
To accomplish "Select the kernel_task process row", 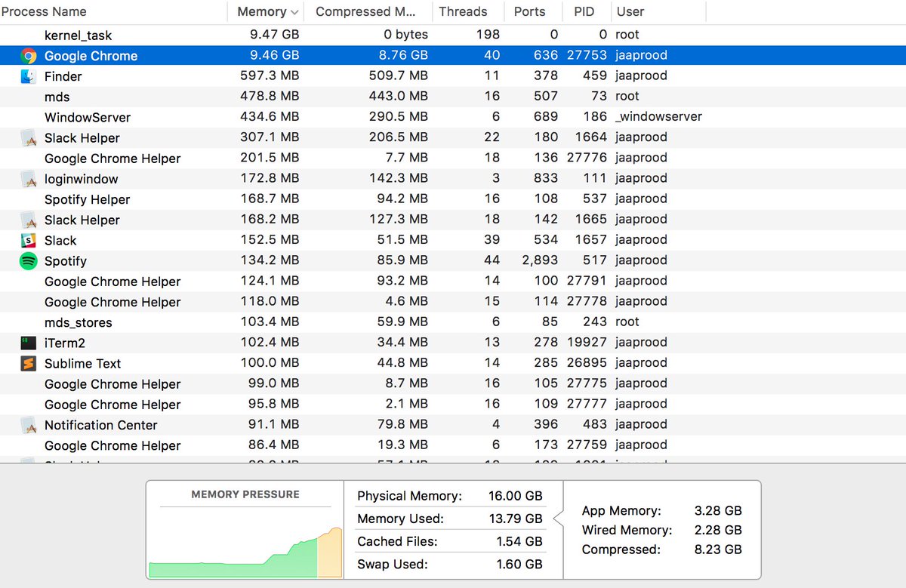I will coord(453,35).
